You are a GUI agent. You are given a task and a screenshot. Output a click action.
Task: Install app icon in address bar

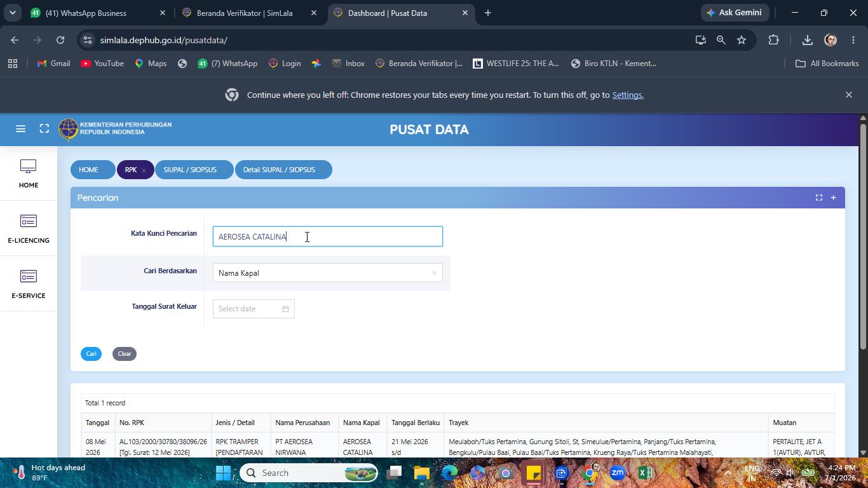tap(701, 40)
